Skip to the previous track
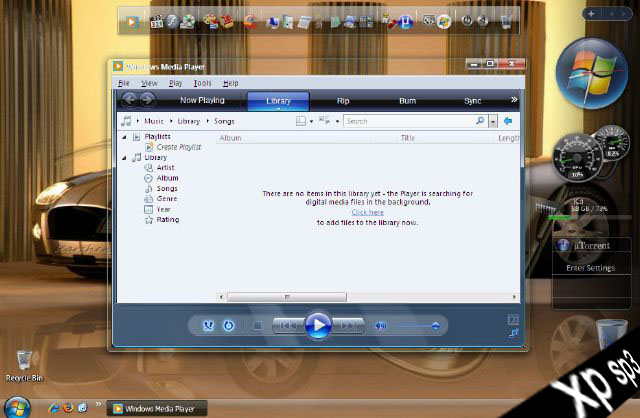The width and height of the screenshot is (640, 418). [289, 326]
